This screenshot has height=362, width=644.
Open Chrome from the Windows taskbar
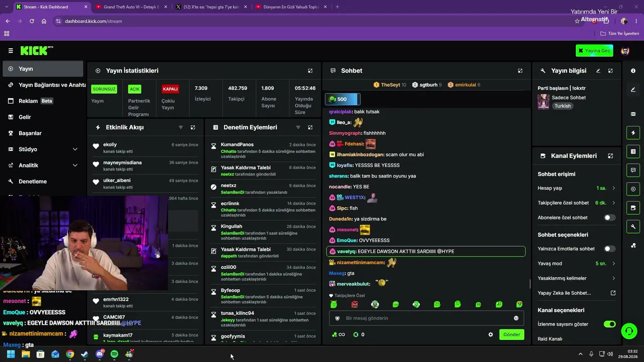[70, 354]
